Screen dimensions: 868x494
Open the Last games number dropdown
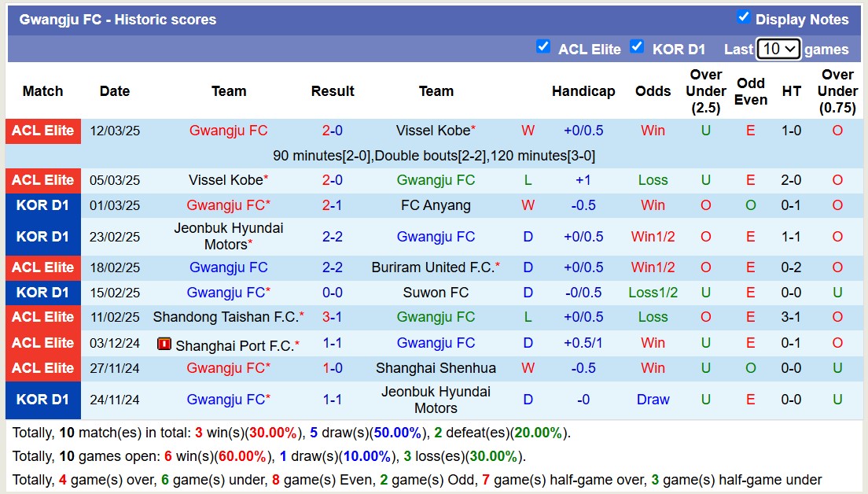(x=778, y=49)
